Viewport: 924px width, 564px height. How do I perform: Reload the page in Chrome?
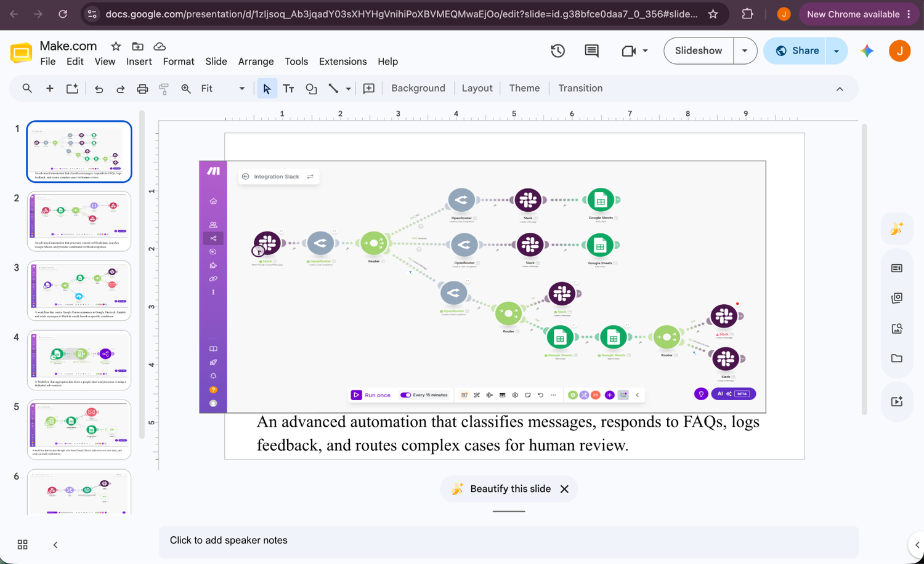click(x=63, y=14)
